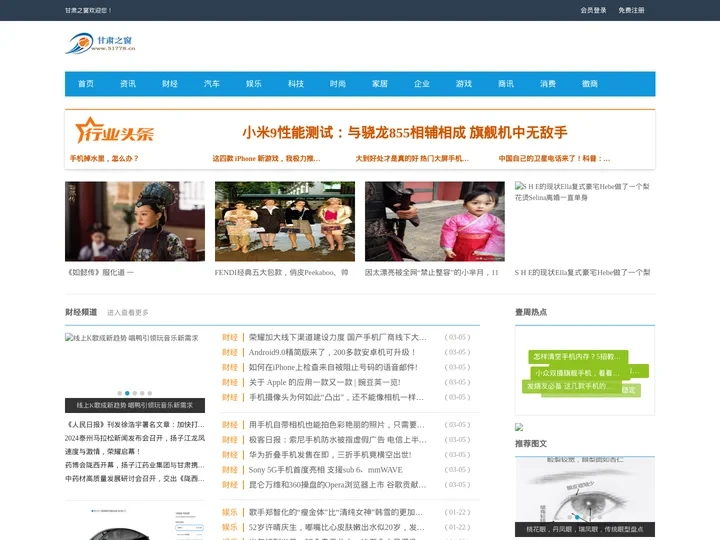Click 进入查看更多 beside 财经频道
Image resolution: width=720 pixels, height=540 pixels.
point(128,312)
